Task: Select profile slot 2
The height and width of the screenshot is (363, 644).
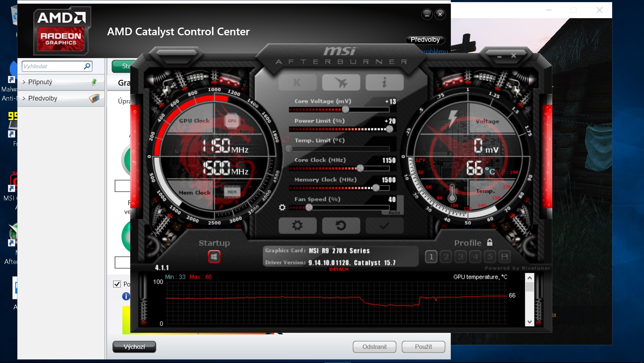Action: pos(446,257)
